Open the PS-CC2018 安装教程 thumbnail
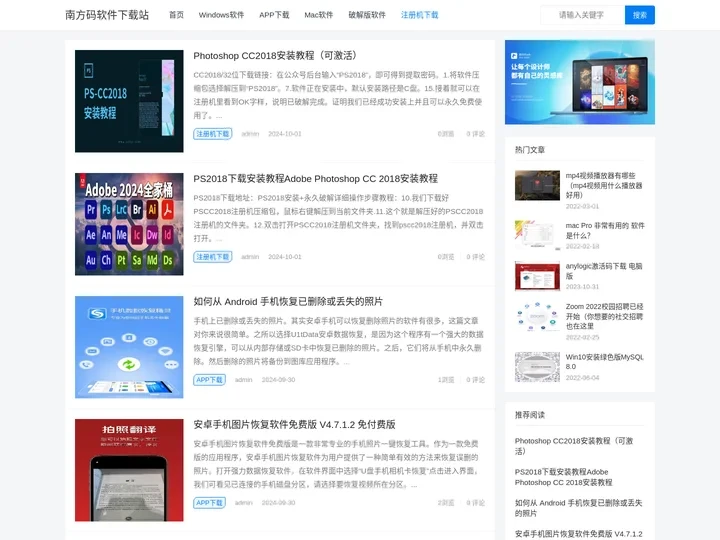720x540 pixels. coord(129,101)
